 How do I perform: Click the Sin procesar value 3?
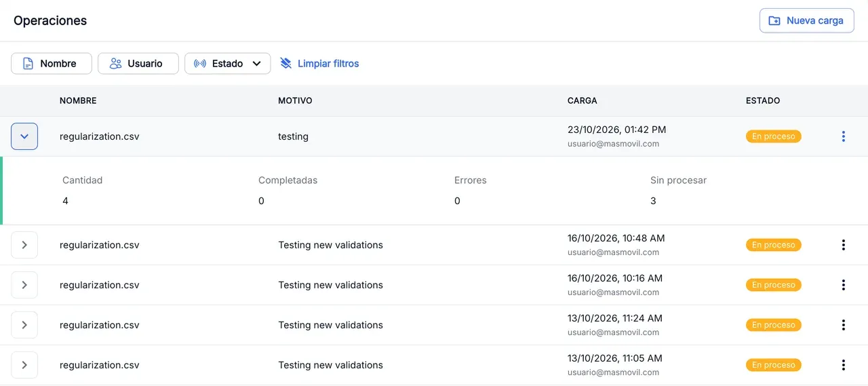point(653,201)
